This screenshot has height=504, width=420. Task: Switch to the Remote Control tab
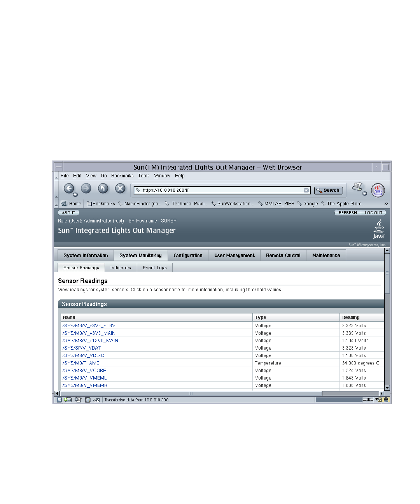pyautogui.click(x=283, y=255)
